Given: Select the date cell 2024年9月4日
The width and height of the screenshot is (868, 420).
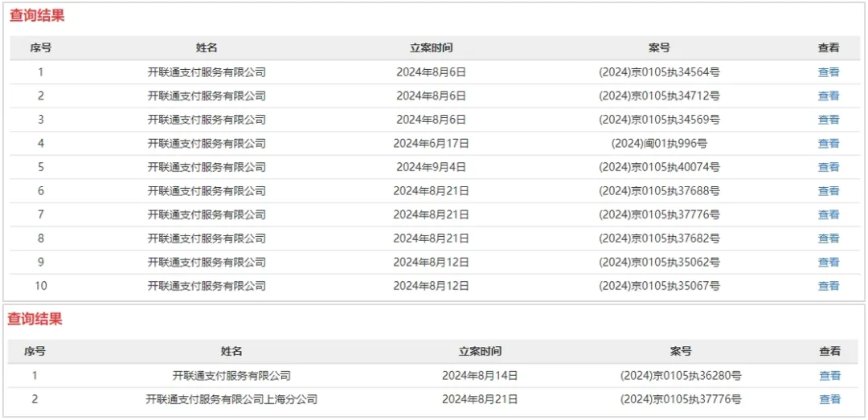Looking at the screenshot, I should click(432, 167).
